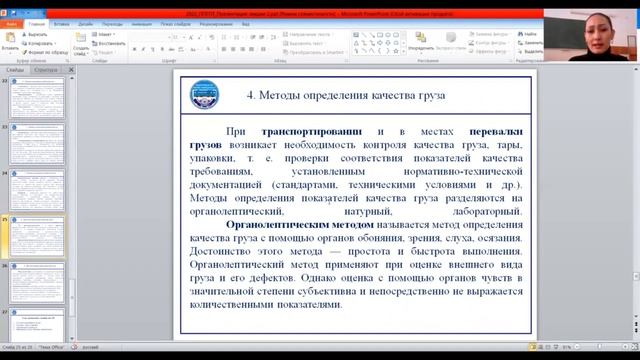The width and height of the screenshot is (640, 360).
Task: Click the Columns icon in paragraph group
Action: coord(263,49)
